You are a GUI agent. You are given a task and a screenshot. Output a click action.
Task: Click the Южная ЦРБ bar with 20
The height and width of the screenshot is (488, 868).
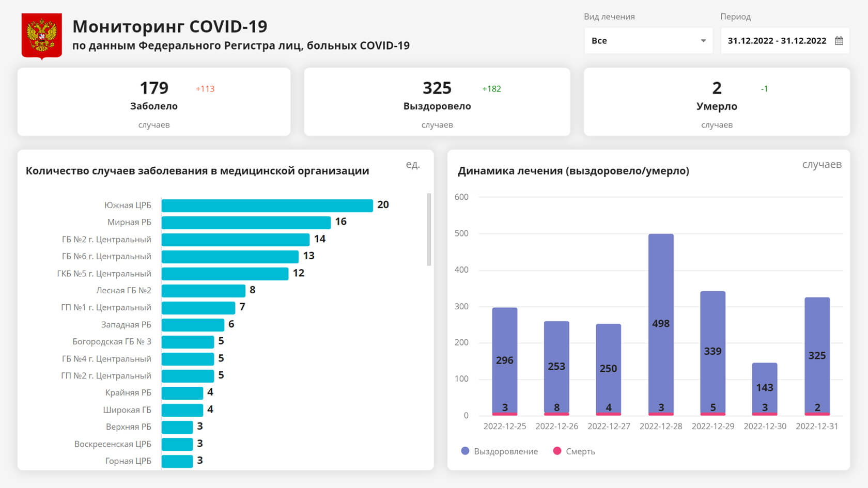[267, 206]
